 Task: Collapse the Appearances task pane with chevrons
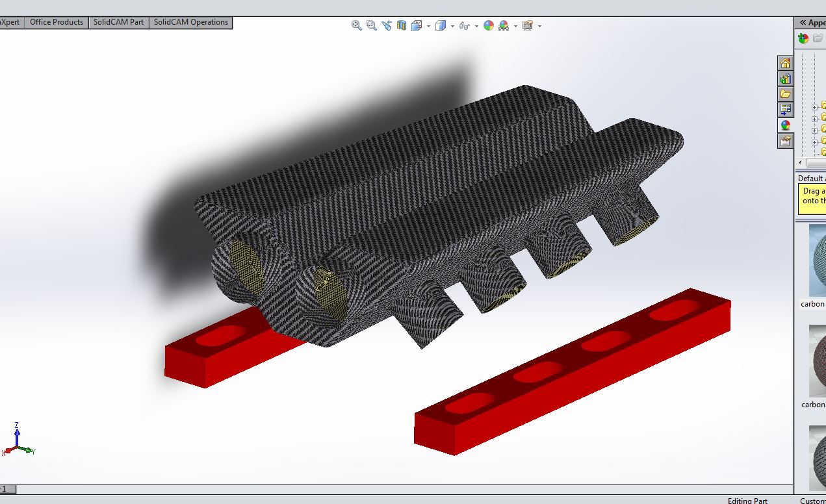(x=803, y=23)
